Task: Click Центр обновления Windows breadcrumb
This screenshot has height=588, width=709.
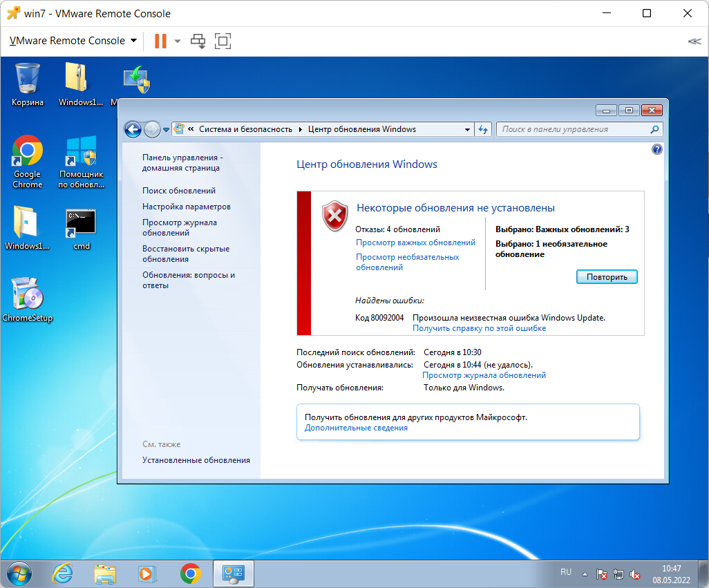Action: (361, 129)
